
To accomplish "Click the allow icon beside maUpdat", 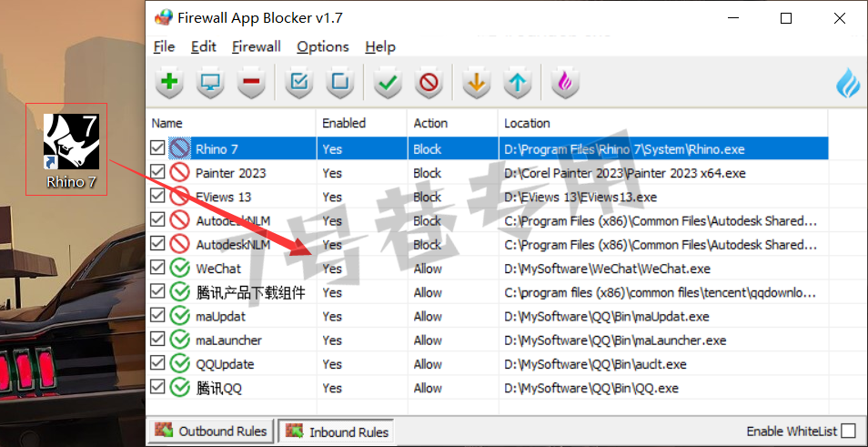I will tap(179, 316).
